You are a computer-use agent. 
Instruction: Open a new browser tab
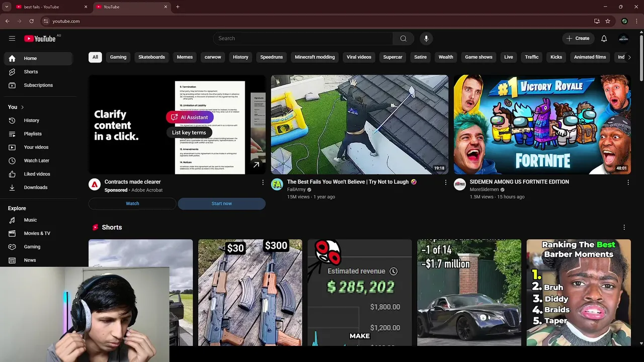[178, 7]
